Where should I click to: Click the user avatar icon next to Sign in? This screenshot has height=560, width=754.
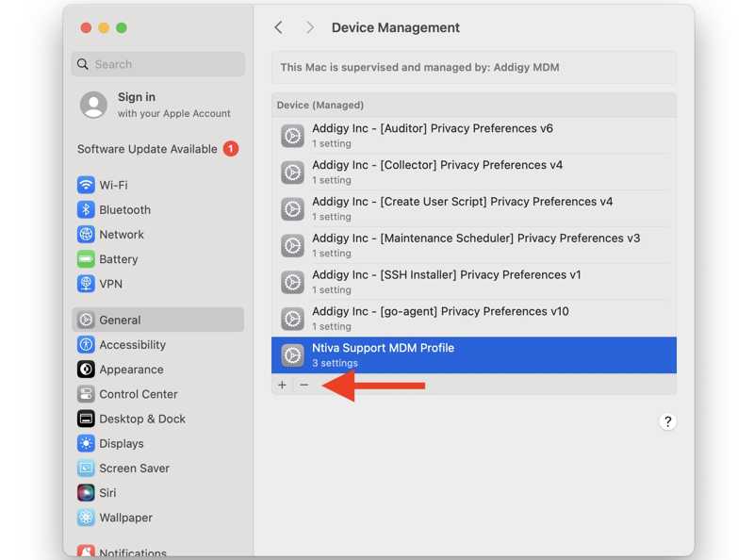(x=93, y=105)
